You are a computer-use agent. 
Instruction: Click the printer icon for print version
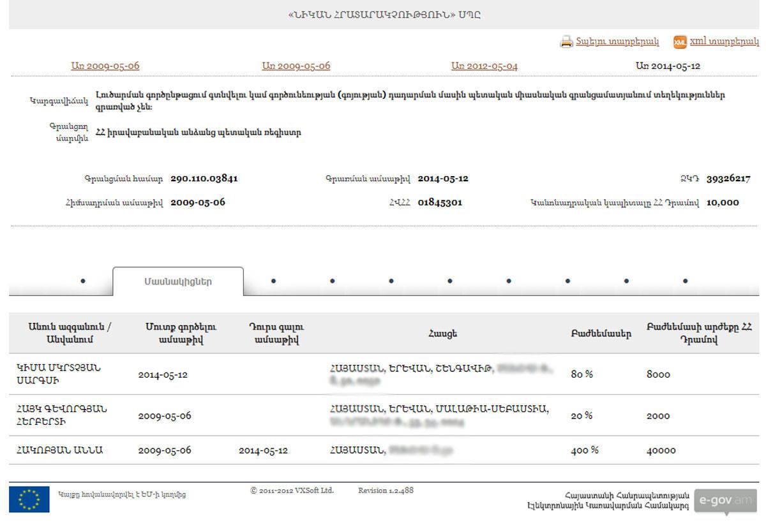566,42
